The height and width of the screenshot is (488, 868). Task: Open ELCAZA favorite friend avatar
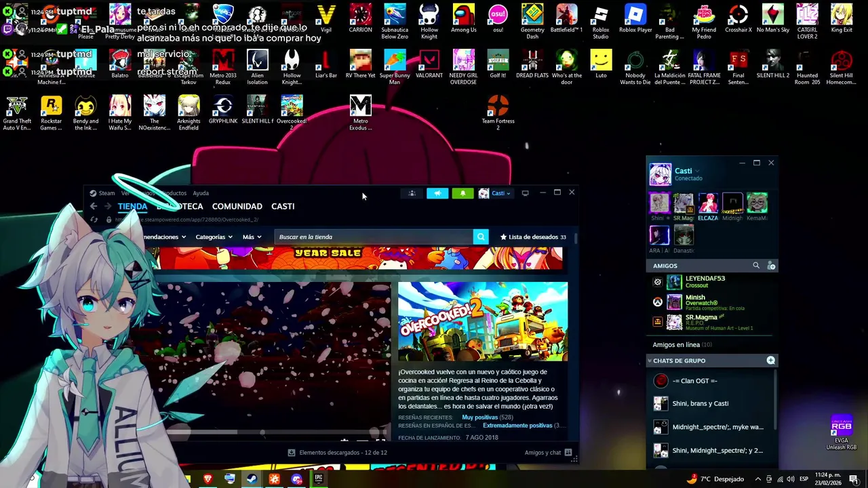click(708, 203)
